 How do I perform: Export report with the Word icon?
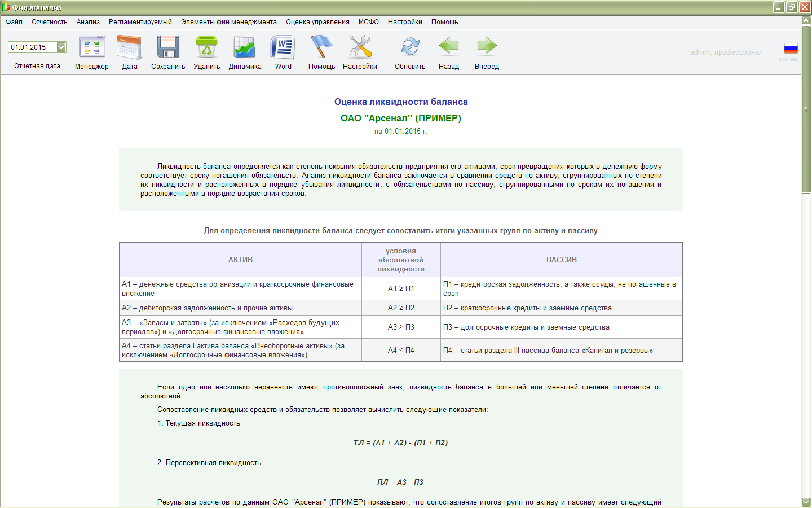[283, 47]
